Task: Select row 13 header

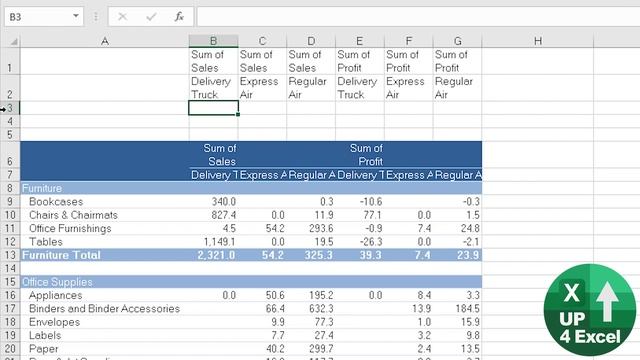Action: (x=10, y=255)
